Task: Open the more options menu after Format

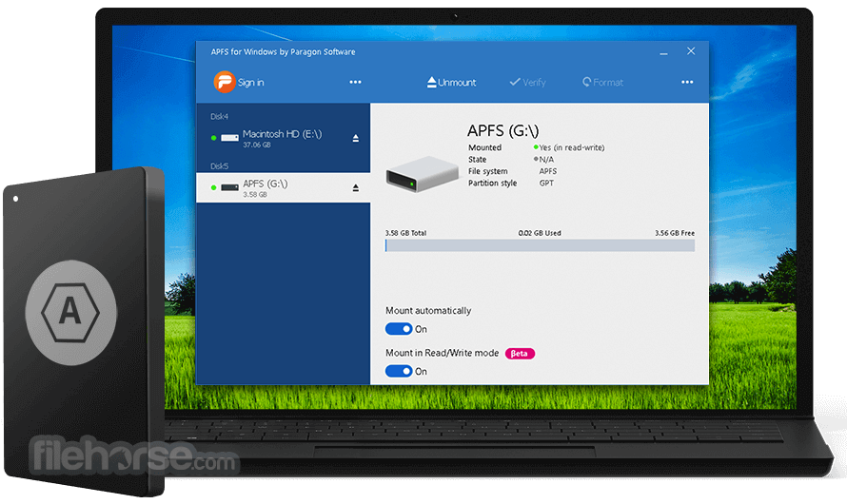Action: coord(687,82)
